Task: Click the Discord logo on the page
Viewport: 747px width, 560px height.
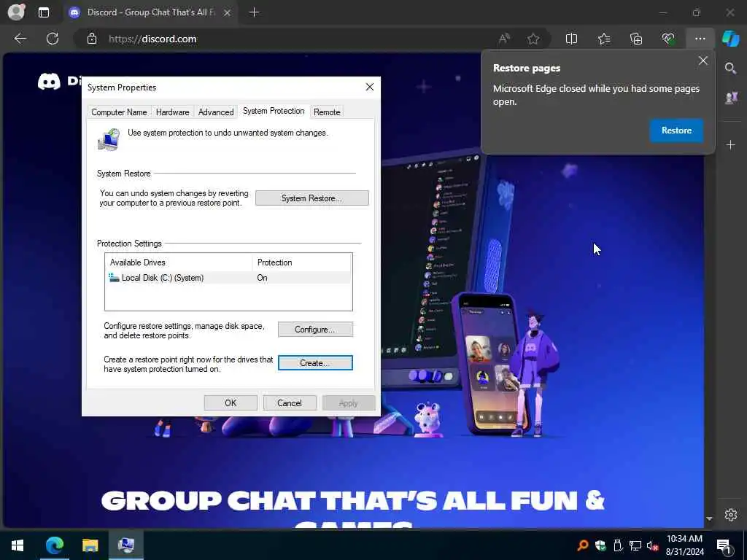Action: point(49,82)
